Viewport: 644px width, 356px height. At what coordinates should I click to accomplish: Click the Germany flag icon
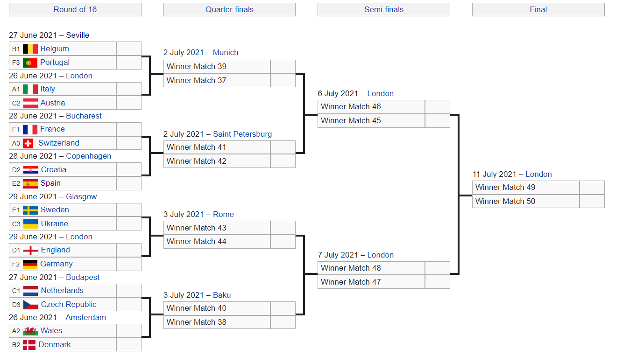point(30,264)
